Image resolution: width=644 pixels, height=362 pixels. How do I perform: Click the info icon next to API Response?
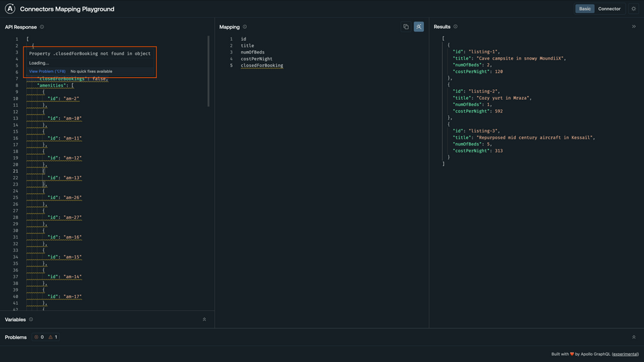pyautogui.click(x=42, y=27)
